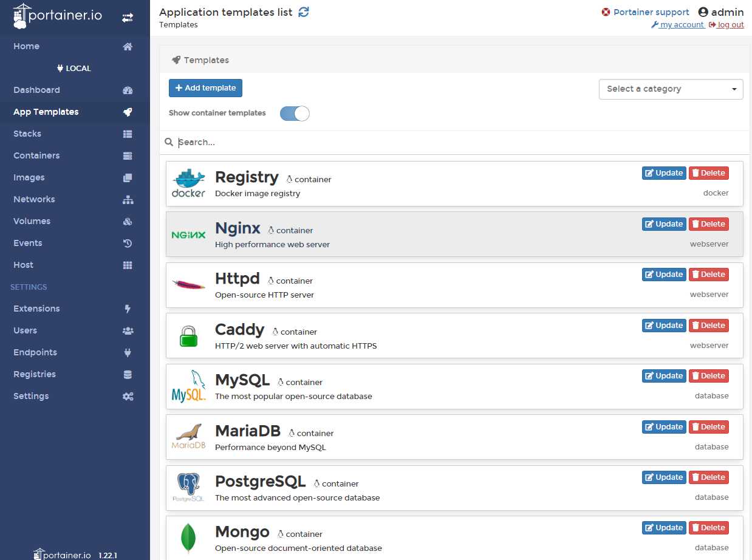
Task: Click the Containers server icon
Action: point(128,156)
